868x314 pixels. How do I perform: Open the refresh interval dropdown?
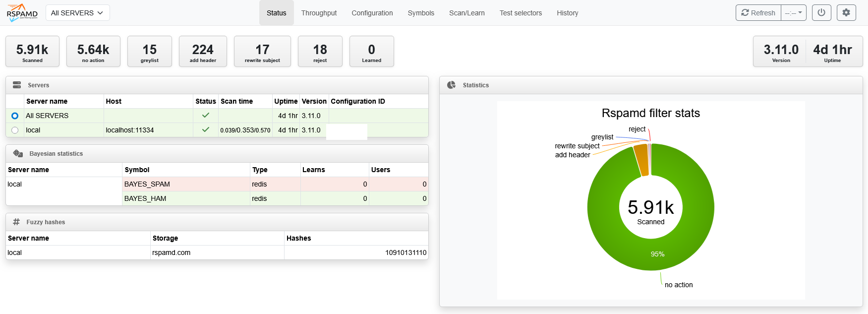click(x=794, y=13)
